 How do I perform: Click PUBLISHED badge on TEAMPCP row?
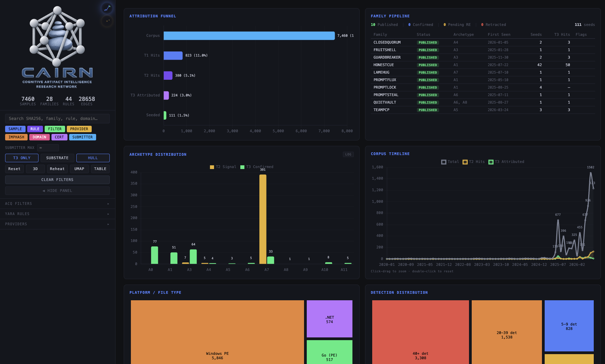[x=428, y=110]
